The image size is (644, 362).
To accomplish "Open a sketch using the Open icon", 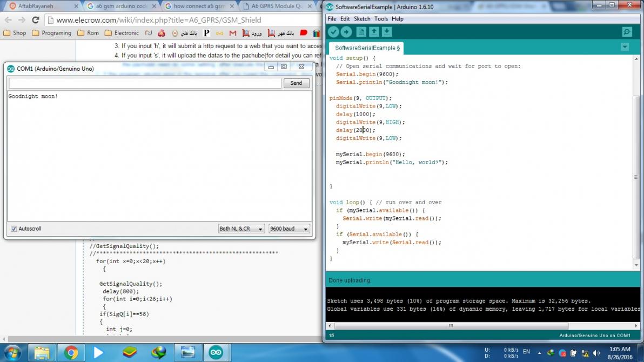I will [x=374, y=32].
